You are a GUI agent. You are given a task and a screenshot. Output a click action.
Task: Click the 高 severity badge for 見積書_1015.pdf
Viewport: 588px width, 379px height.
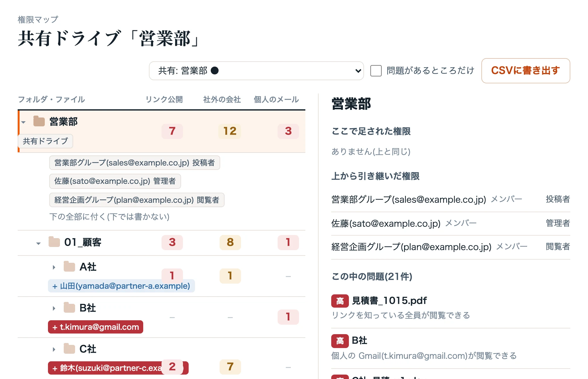(x=340, y=301)
